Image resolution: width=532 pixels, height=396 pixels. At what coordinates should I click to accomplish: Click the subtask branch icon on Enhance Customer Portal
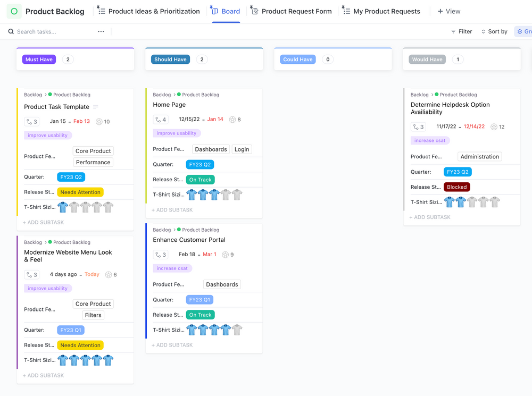pyautogui.click(x=157, y=255)
